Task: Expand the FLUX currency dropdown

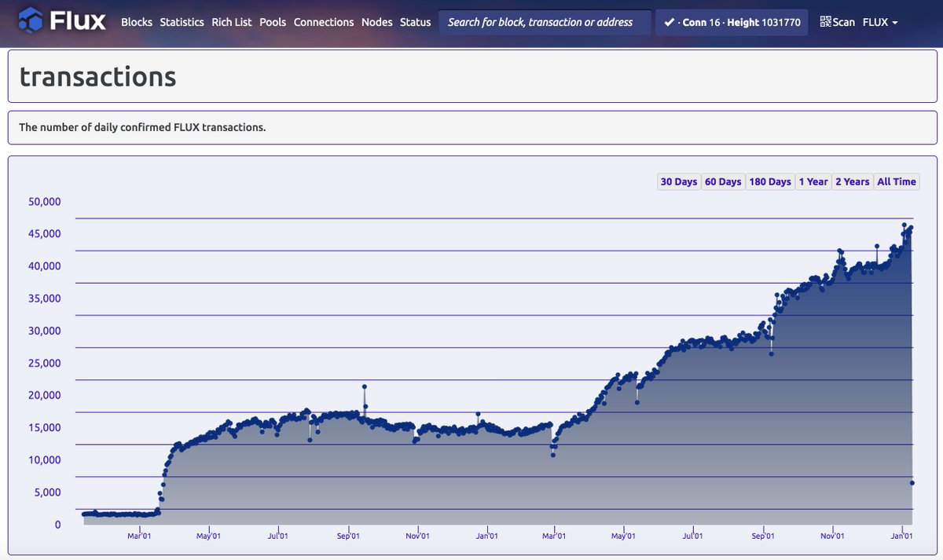Action: pyautogui.click(x=880, y=22)
